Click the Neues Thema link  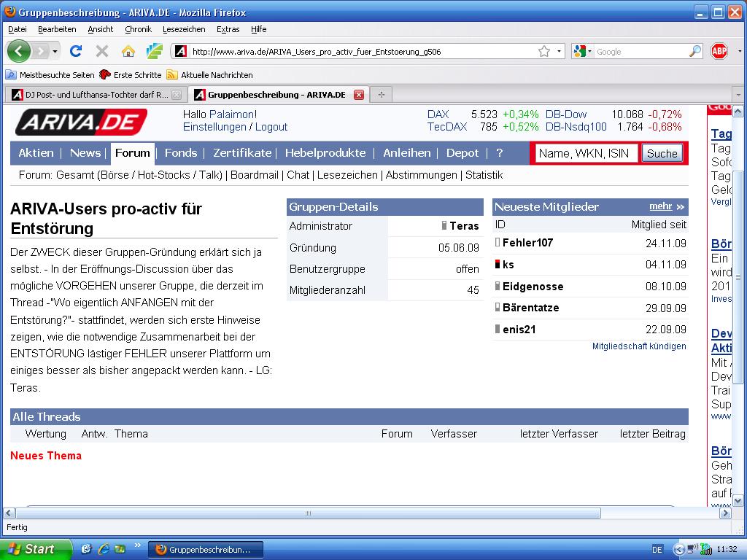click(x=46, y=456)
